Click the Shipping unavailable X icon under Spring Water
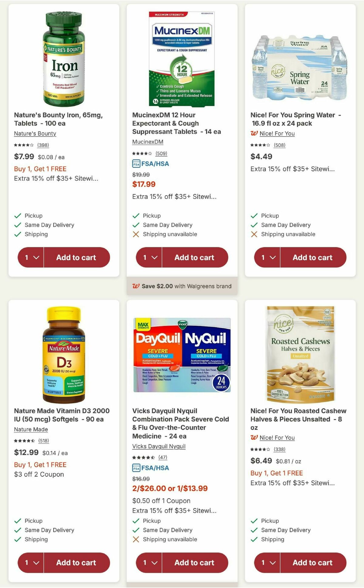Viewport: 364px width, 588px height. pyautogui.click(x=254, y=234)
